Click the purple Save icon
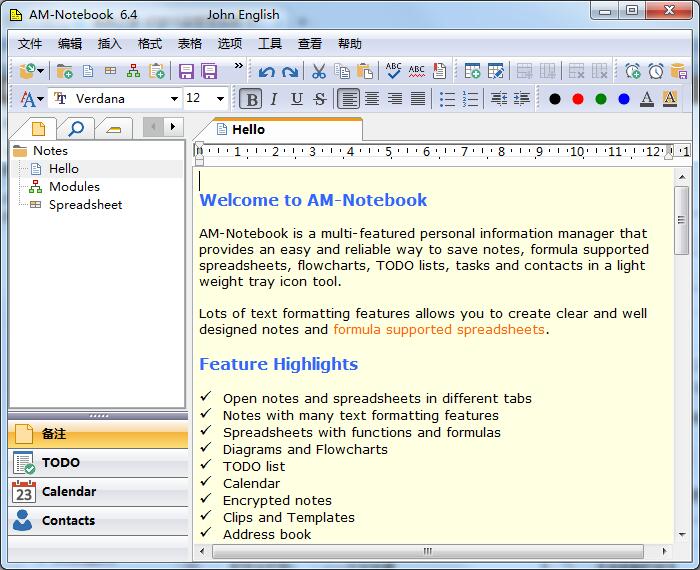The height and width of the screenshot is (570, 700). [186, 71]
